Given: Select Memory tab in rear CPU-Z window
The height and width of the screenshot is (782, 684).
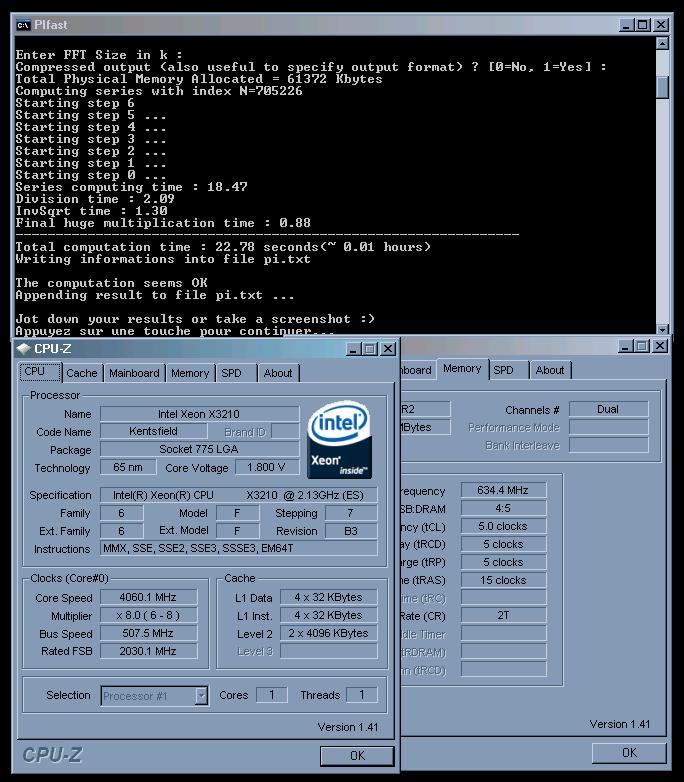Looking at the screenshot, I should [x=462, y=369].
